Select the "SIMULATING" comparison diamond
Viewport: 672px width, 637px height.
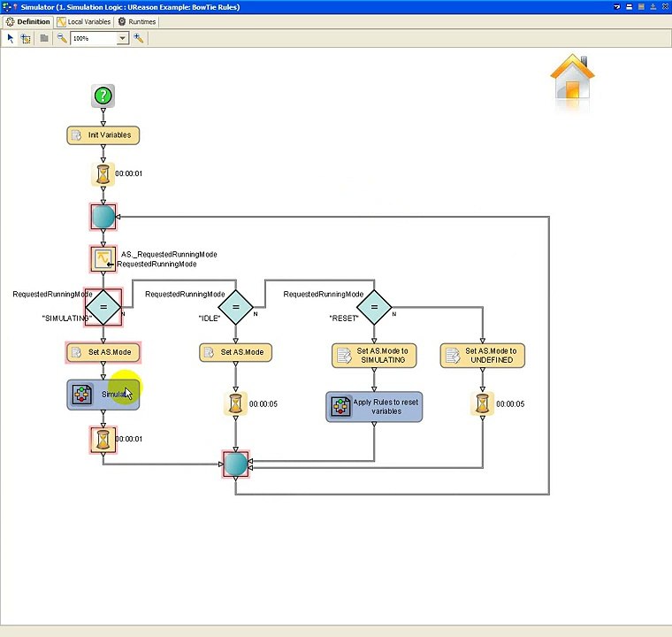point(103,307)
